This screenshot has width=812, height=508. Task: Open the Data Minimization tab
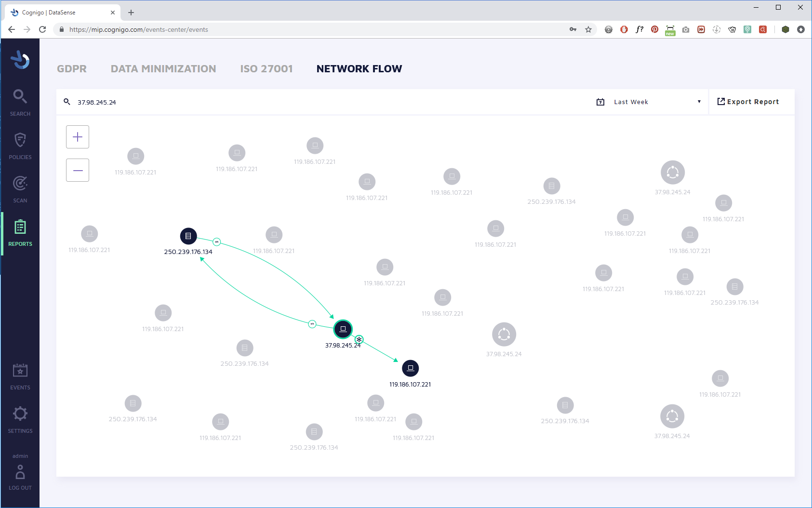point(163,69)
